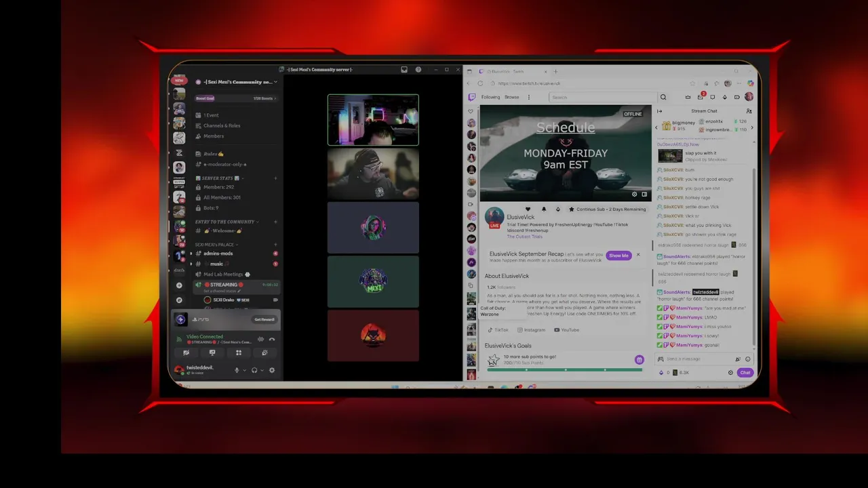Dismiss September Recap banner
Screen dimensions: 868x488
click(x=637, y=255)
